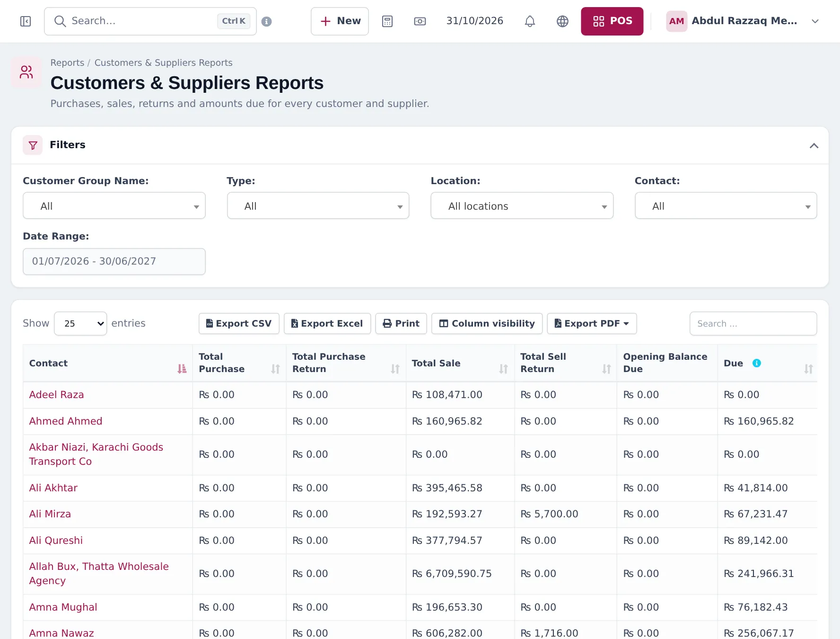Open the Location filter dropdown
840x639 pixels.
point(522,206)
